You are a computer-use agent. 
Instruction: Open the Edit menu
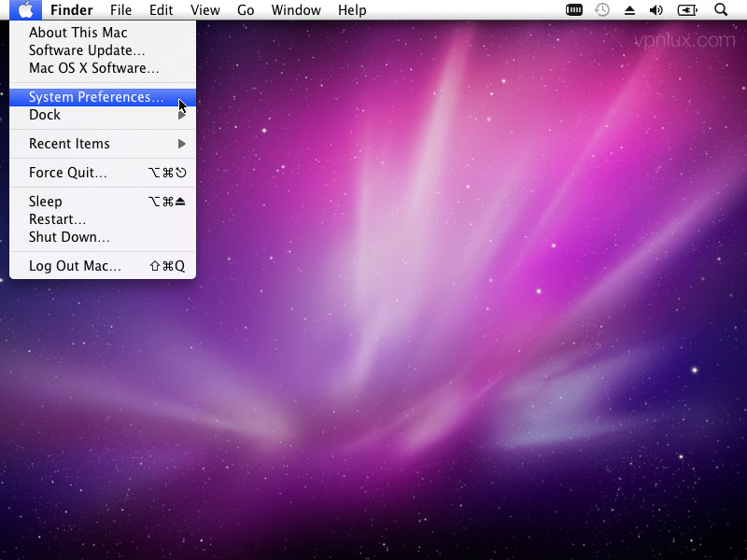(161, 10)
